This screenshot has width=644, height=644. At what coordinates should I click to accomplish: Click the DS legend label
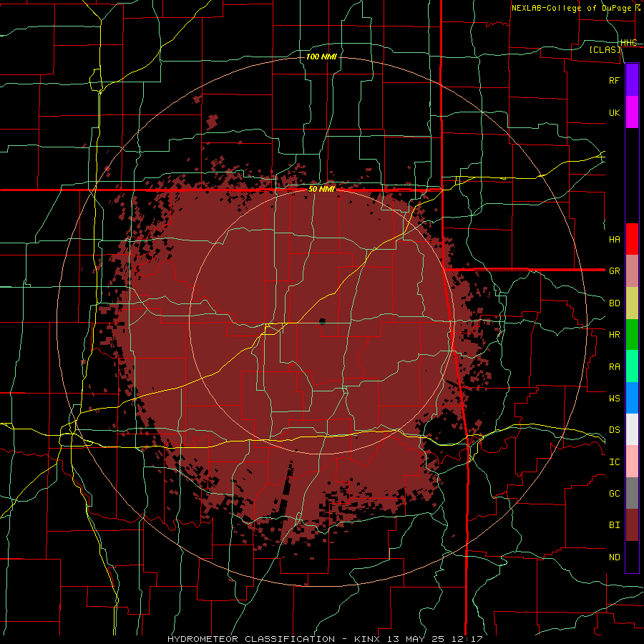(x=614, y=429)
